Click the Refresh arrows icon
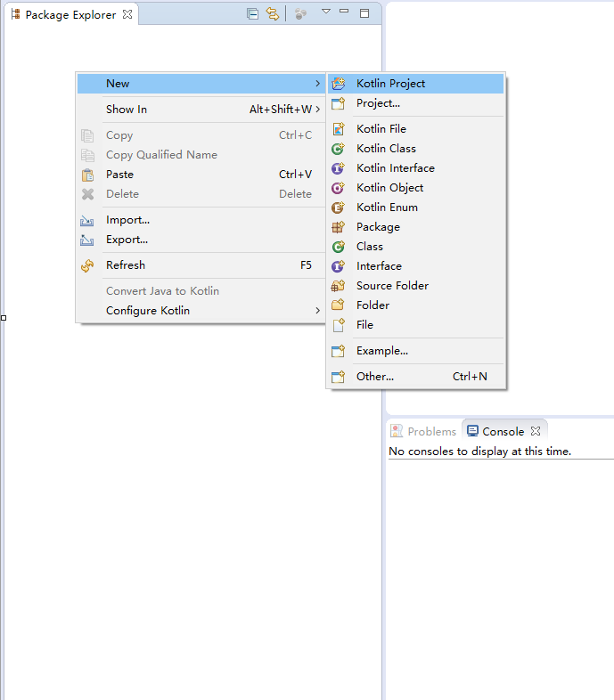Screen dimensions: 614x700 pos(87,265)
